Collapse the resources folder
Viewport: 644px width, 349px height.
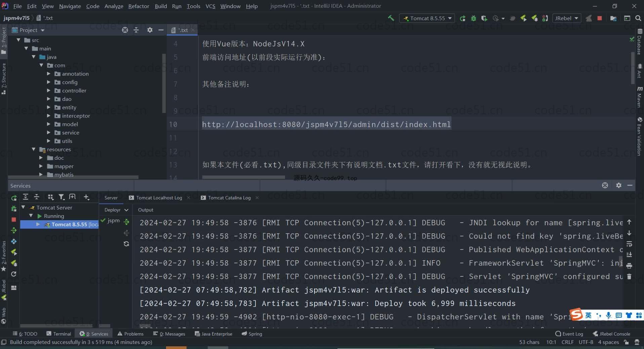[x=33, y=149]
